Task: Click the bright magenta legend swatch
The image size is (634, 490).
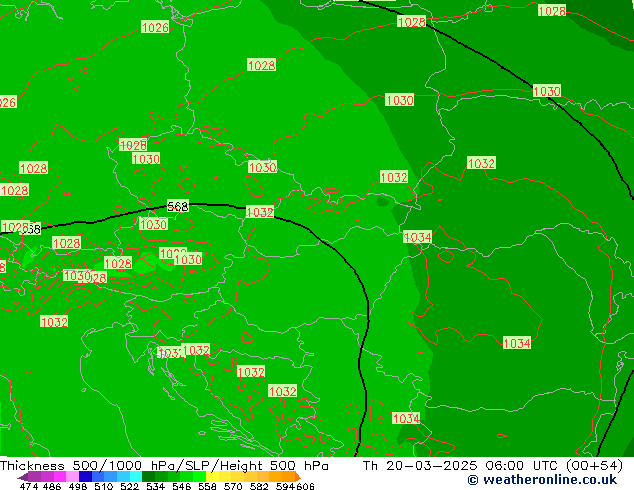Action: point(60,477)
